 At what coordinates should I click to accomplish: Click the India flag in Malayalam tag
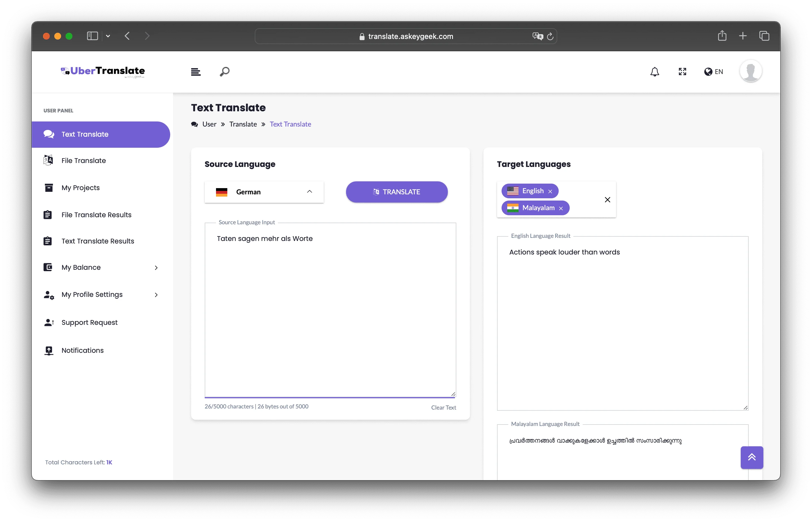click(x=513, y=208)
